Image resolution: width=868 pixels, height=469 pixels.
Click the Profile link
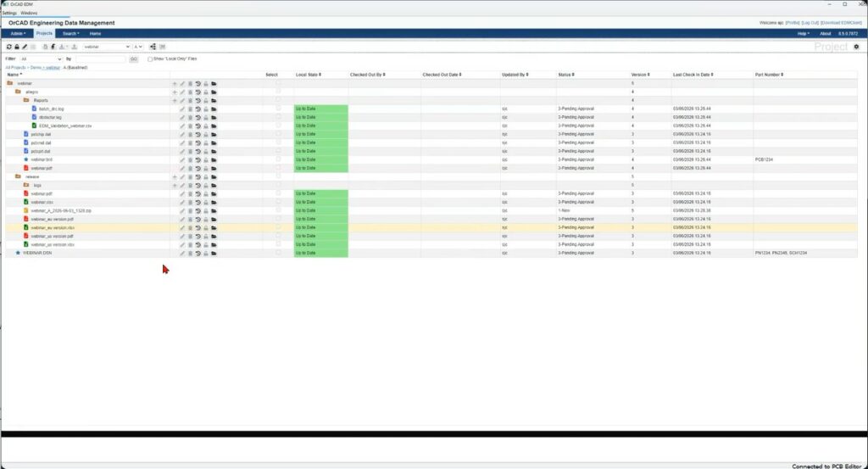click(x=793, y=23)
